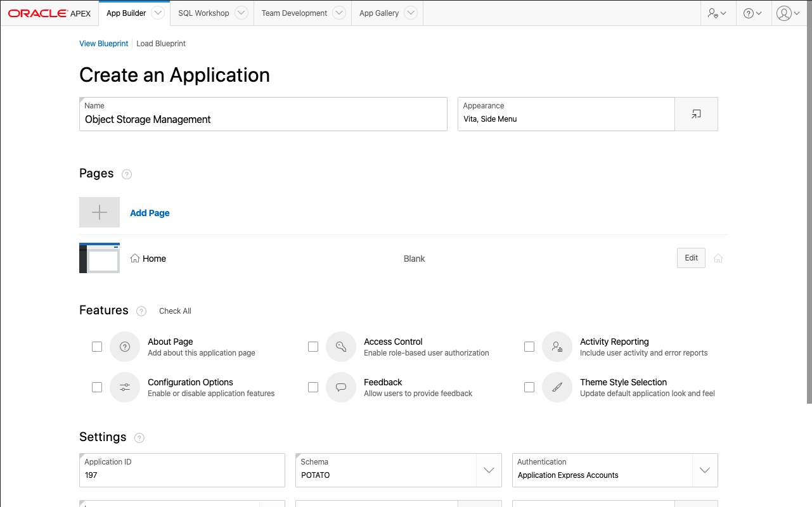Screen dimensions: 812x507
Task: Enable the About Page feature checkbox
Action: [x=97, y=347]
